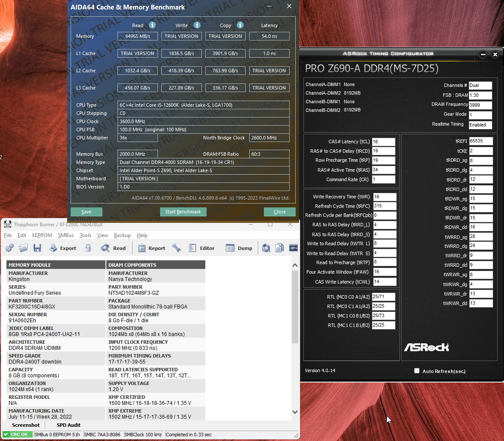Click the padlock icon in Thaiphoon toolbar
504x441 pixels.
tap(88, 248)
